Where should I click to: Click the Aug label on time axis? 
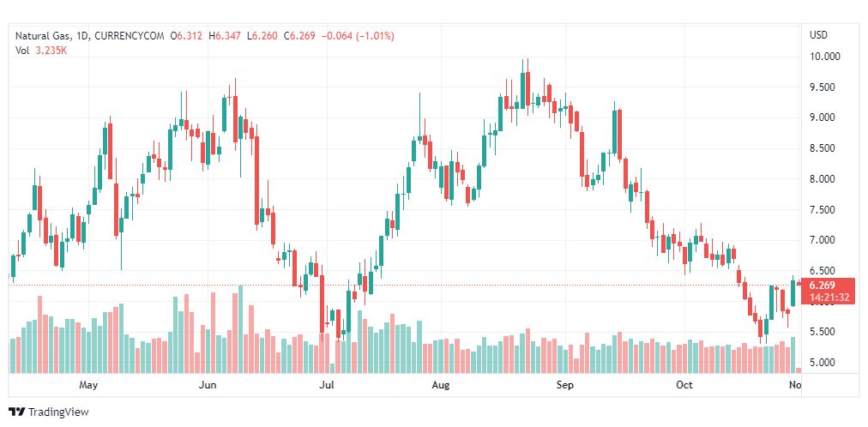441,385
